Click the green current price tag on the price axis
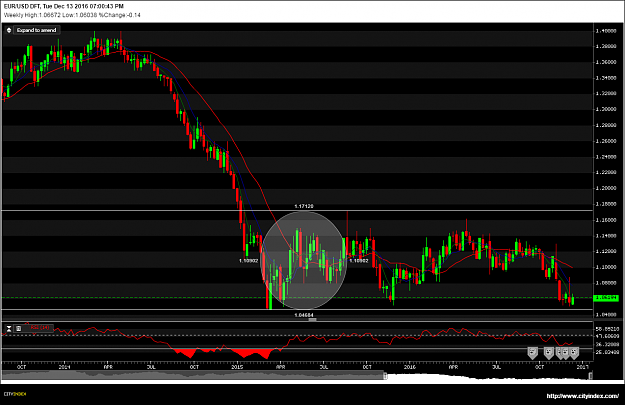 [606, 298]
